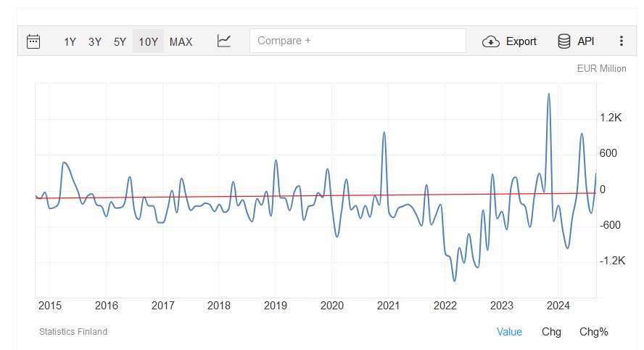Show the MAX time range
The width and height of the screenshot is (644, 350).
[181, 41]
